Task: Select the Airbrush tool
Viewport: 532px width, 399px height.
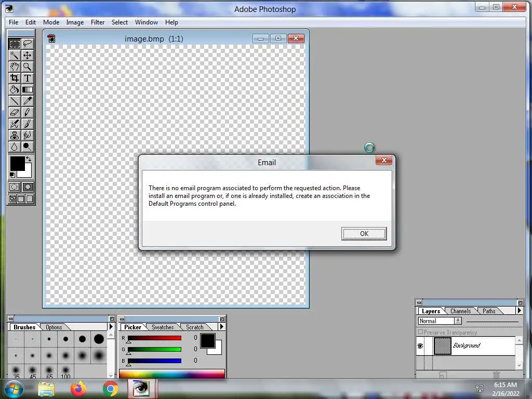Action: coord(15,124)
